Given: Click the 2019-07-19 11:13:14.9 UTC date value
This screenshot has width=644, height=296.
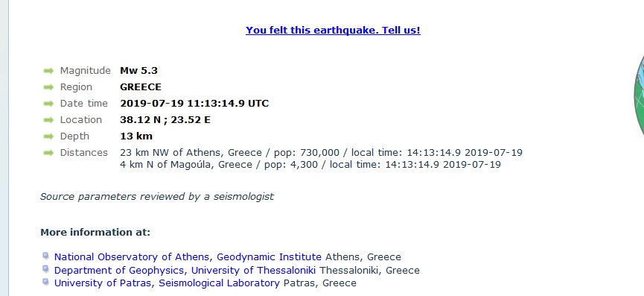Looking at the screenshot, I should pos(194,104).
